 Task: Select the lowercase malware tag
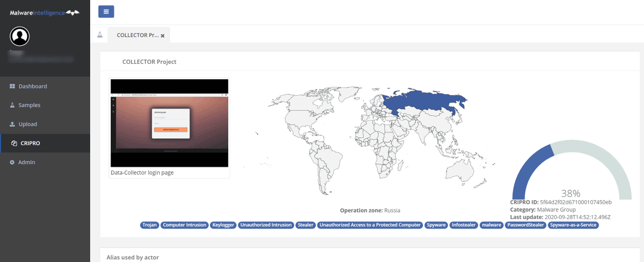pyautogui.click(x=491, y=225)
